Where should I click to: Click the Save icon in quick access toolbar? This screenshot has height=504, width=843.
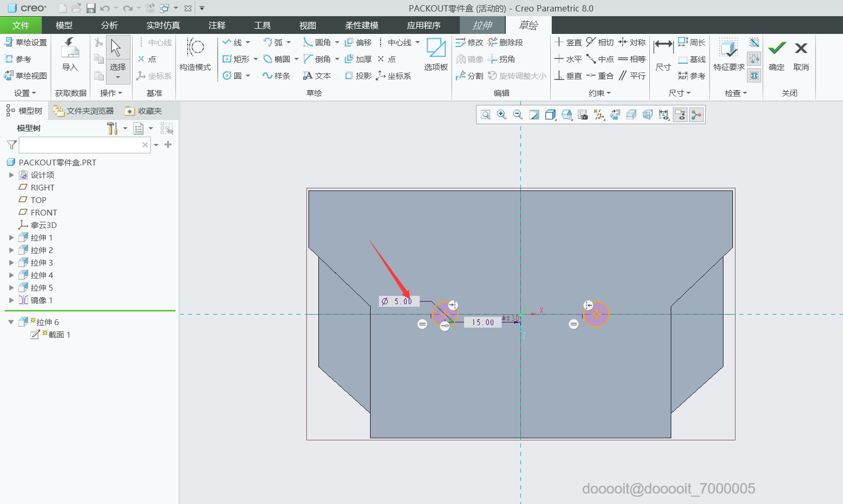[91, 8]
